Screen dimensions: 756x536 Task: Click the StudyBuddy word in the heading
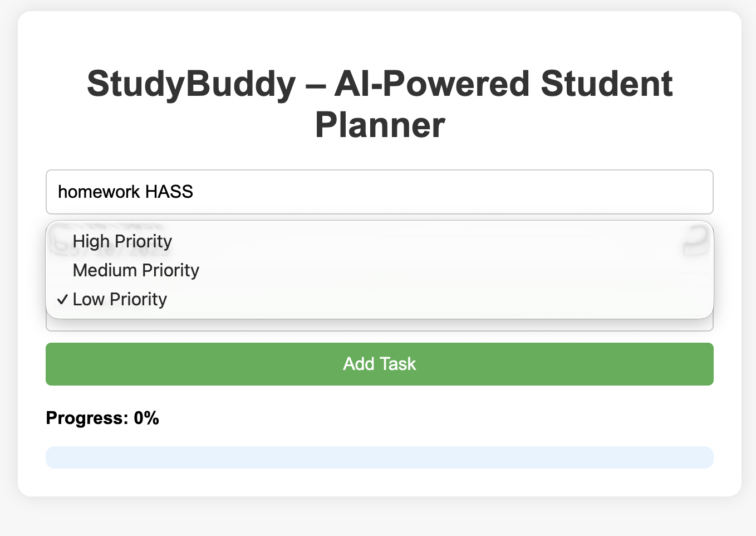[x=191, y=84]
